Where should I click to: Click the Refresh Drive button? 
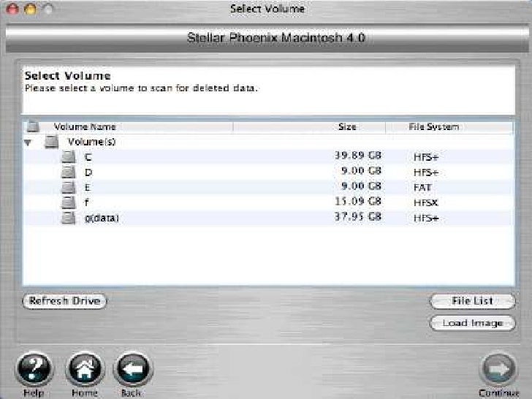point(64,301)
